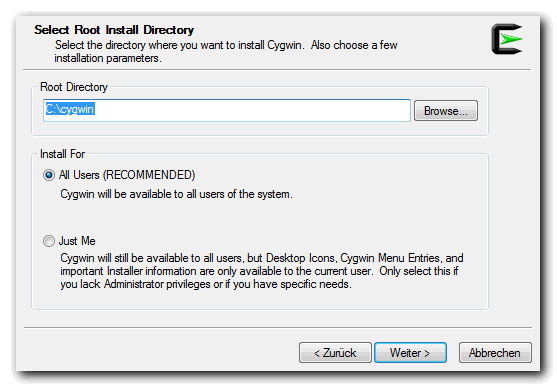Click the 'Root Directory' group label
The height and width of the screenshot is (388, 557).
(x=74, y=87)
